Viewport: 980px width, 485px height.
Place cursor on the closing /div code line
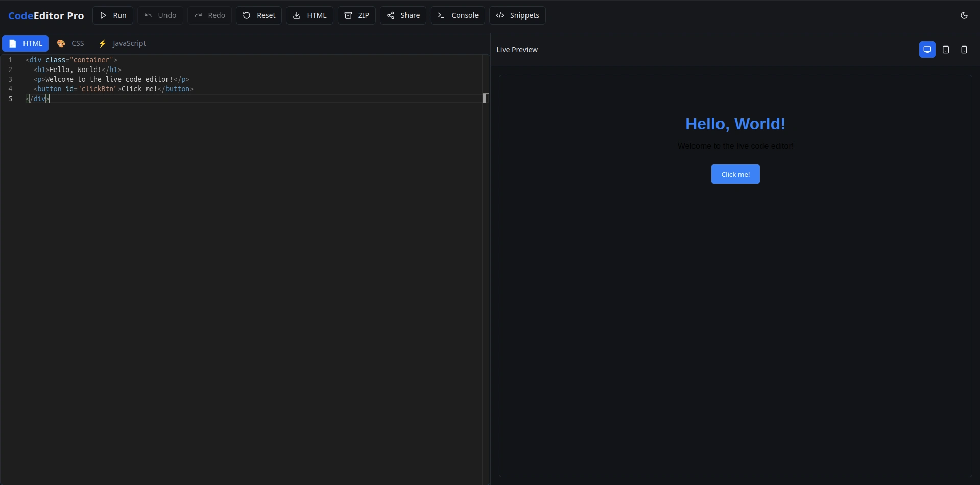tap(38, 99)
